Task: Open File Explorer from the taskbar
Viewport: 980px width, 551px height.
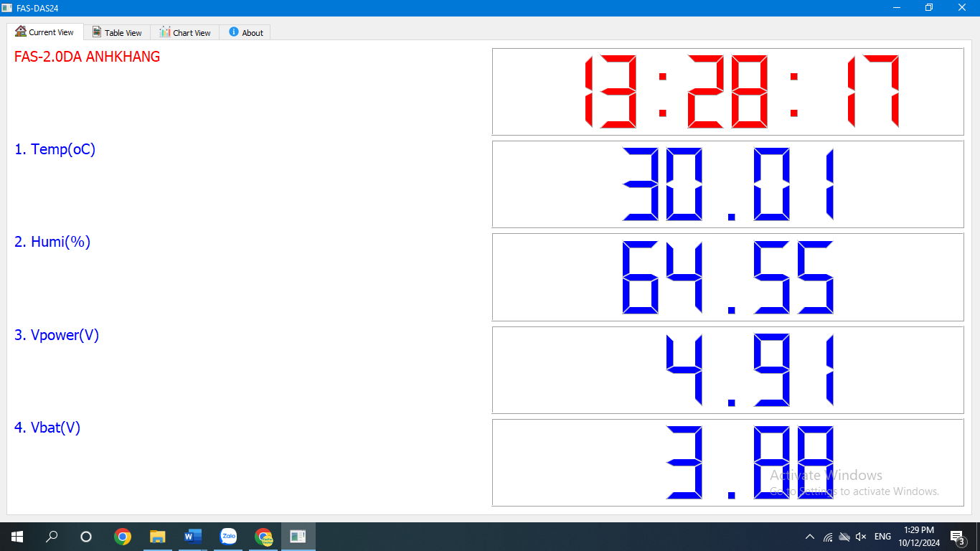Action: tap(158, 536)
